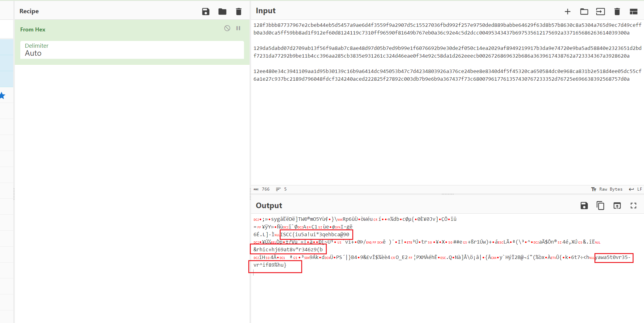
Task: Click the Recipe panel heading
Action: pyautogui.click(x=29, y=11)
